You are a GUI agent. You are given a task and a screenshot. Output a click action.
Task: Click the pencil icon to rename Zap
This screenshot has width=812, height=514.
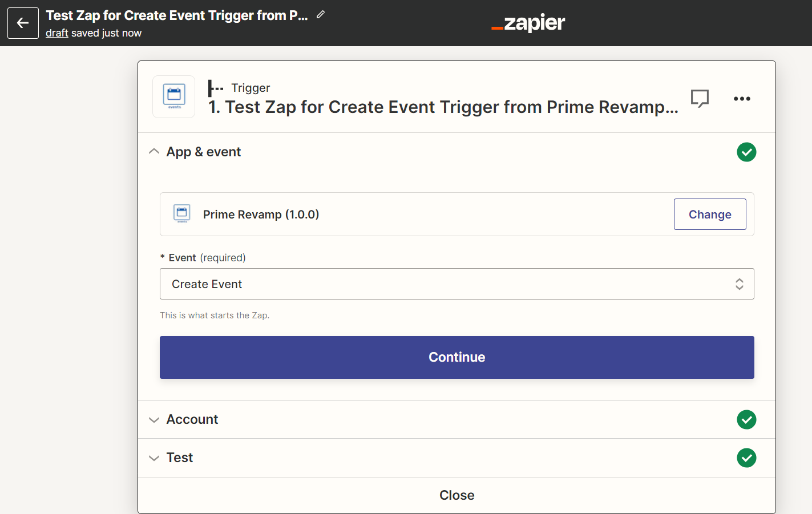[321, 15]
